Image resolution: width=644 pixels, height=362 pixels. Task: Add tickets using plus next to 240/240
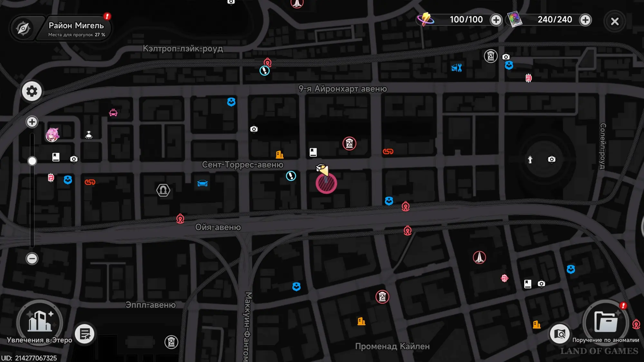click(x=585, y=20)
